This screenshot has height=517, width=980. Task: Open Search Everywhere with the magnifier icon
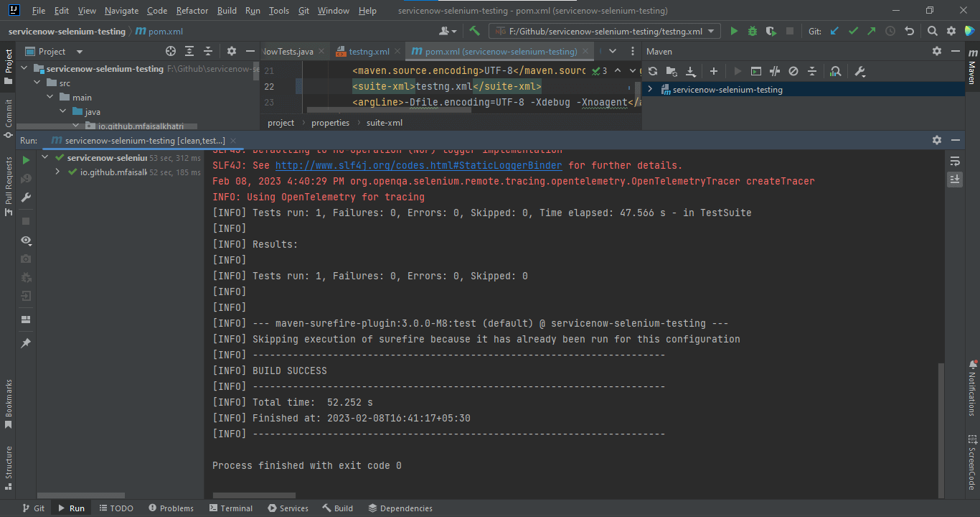click(932, 32)
